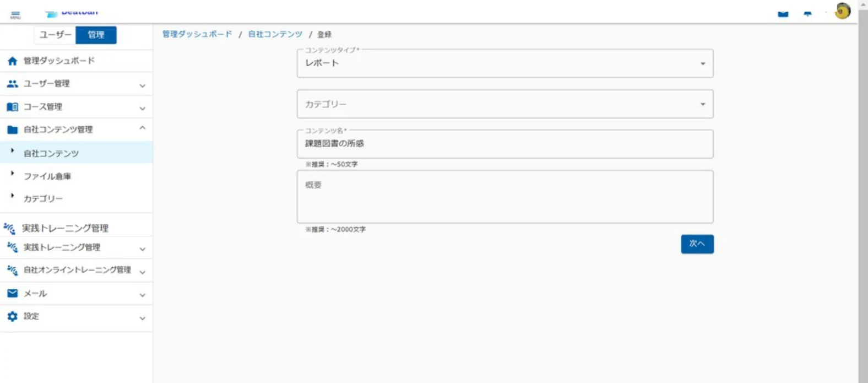Click the 設定 label in sidebar

tap(31, 316)
